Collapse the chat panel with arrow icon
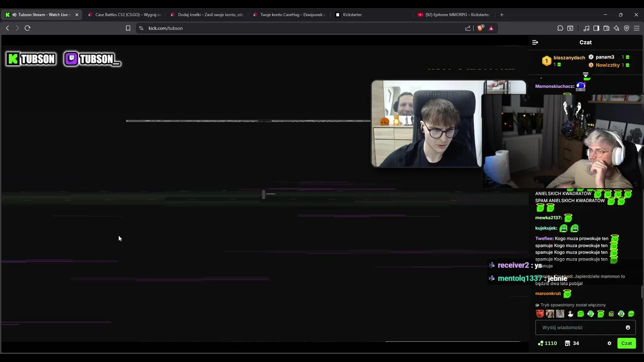 (x=535, y=42)
